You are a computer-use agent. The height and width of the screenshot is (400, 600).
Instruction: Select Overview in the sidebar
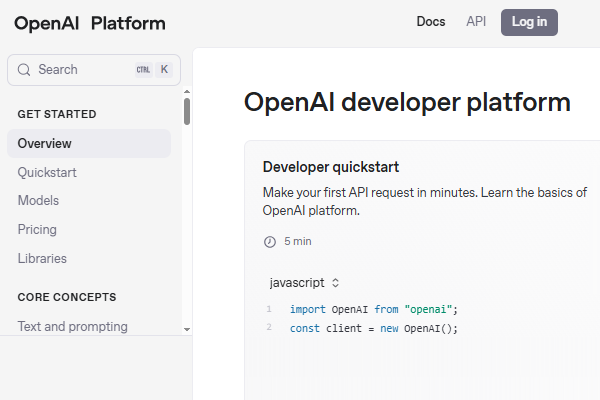[89, 144]
